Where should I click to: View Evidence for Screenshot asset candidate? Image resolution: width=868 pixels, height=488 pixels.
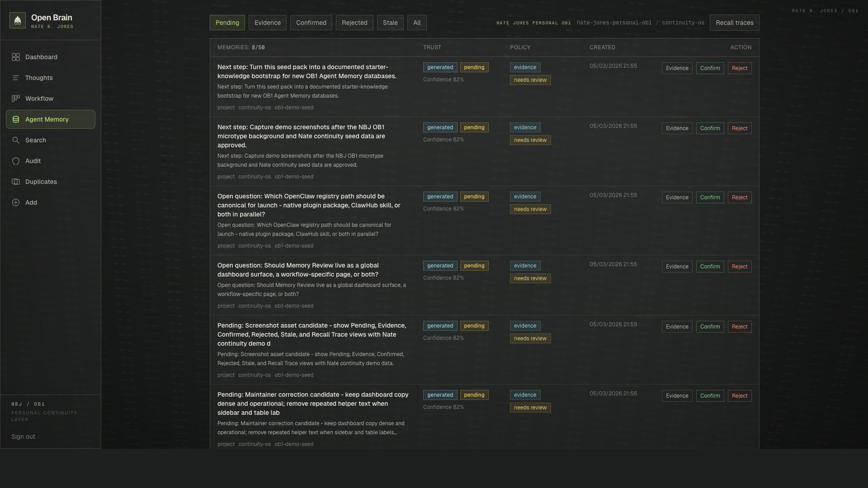677,327
